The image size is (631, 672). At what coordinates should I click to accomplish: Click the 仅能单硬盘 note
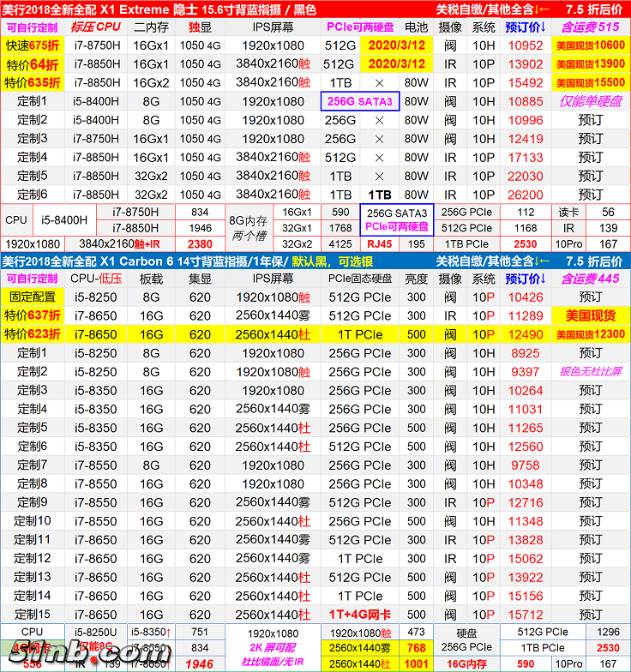tap(591, 101)
